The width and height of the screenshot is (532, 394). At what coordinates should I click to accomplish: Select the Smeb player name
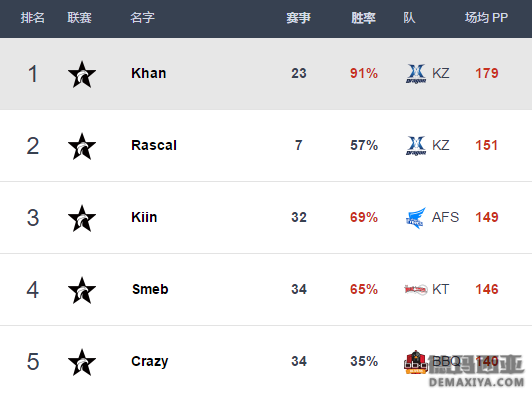point(150,289)
